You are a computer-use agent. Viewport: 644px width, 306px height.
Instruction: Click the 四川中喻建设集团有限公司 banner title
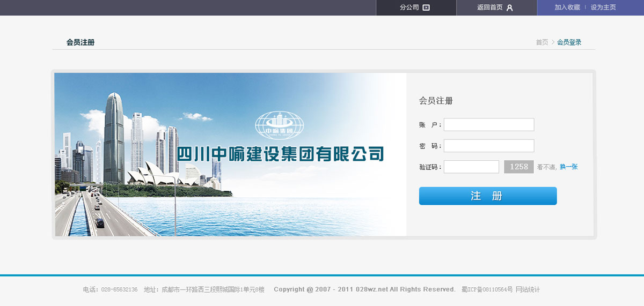click(x=281, y=154)
